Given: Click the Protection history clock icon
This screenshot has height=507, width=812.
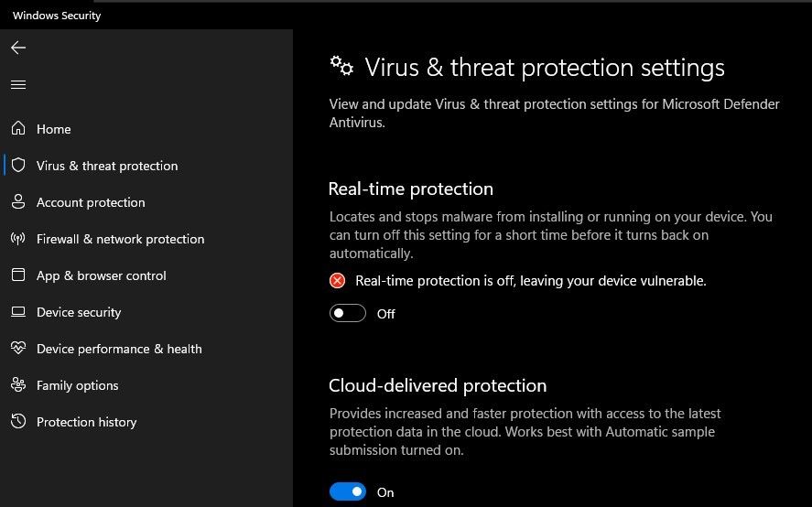Looking at the screenshot, I should point(18,422).
